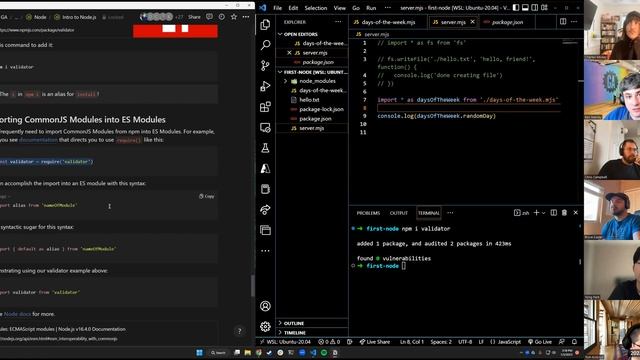This screenshot has height=360, width=640.
Task: Open the Testing flask view
Action: pos(265,148)
